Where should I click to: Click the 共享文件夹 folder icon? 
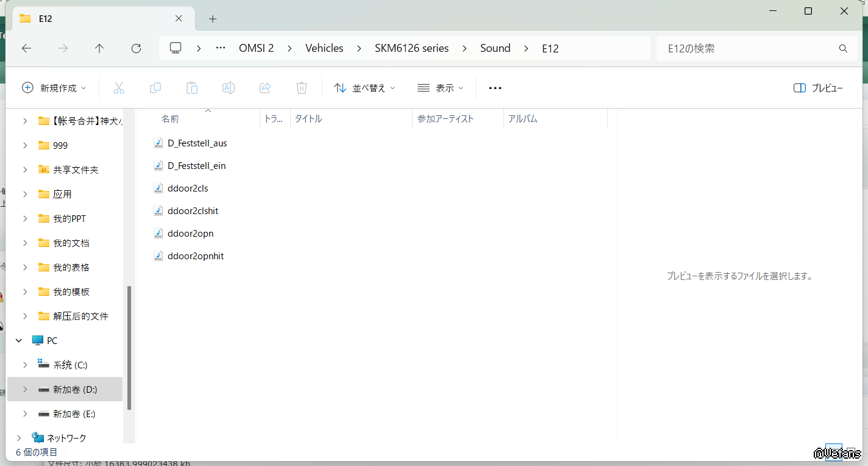point(43,170)
